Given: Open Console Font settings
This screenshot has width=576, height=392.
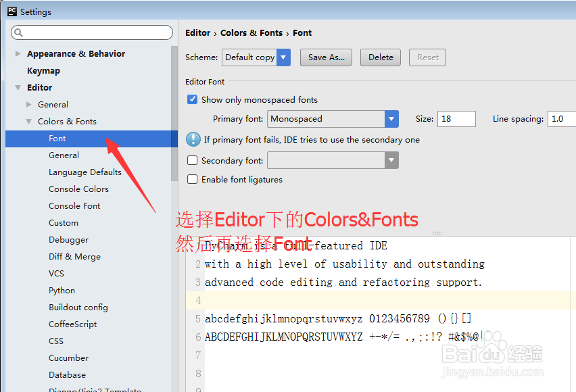Looking at the screenshot, I should [x=74, y=206].
